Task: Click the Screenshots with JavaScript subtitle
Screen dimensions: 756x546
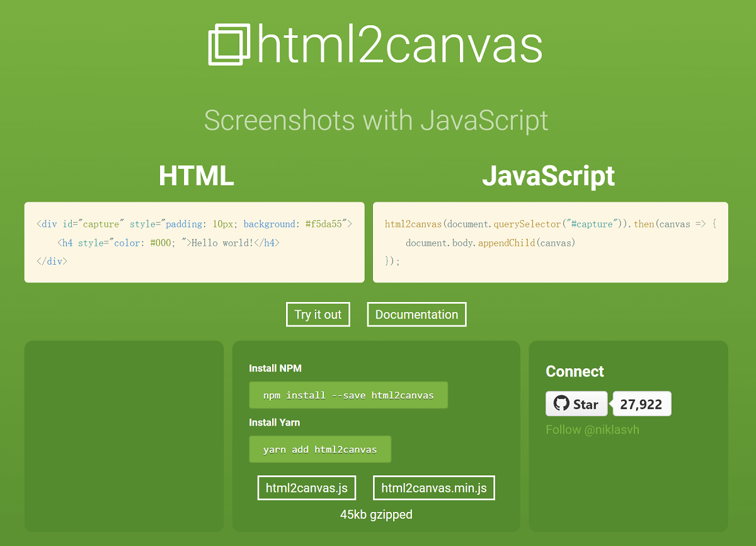Action: tap(376, 120)
